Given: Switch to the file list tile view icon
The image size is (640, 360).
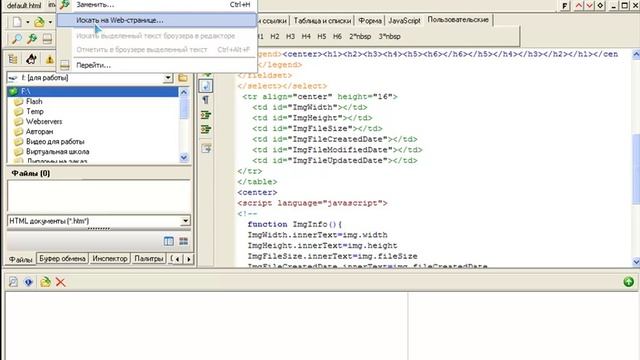Looking at the screenshot, I should coord(184,241).
